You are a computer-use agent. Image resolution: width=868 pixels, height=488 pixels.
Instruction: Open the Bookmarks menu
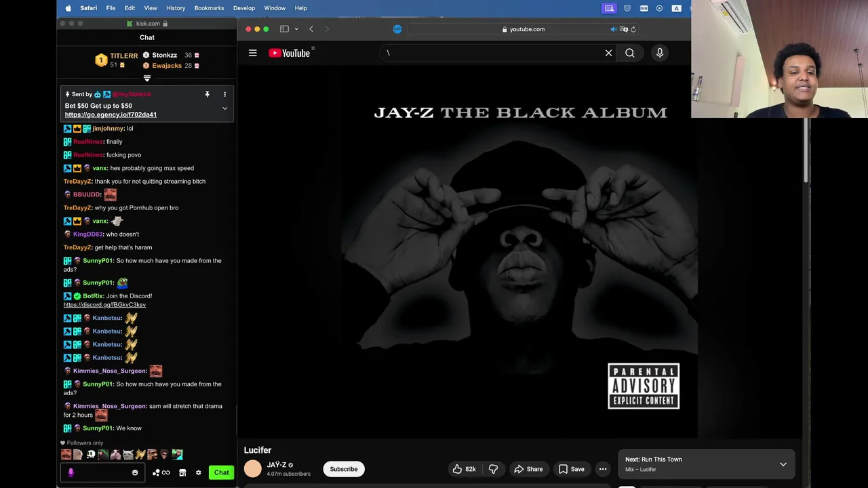(x=209, y=8)
